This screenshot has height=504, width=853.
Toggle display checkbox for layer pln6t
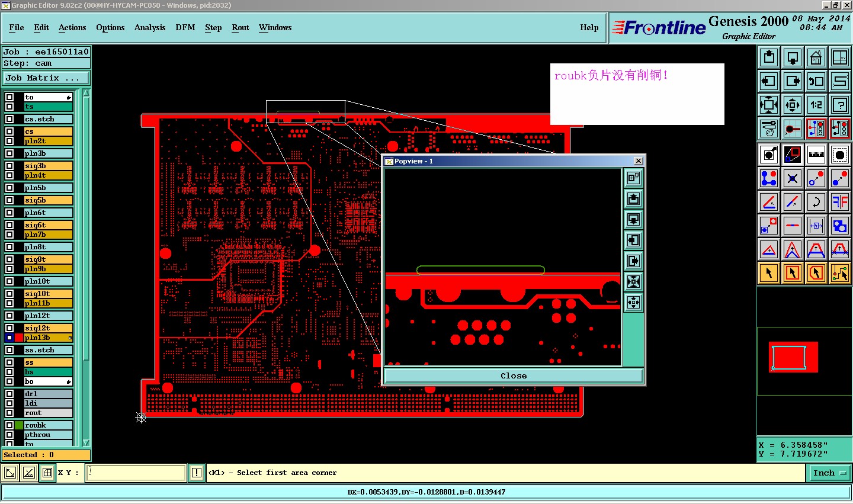pos(9,213)
